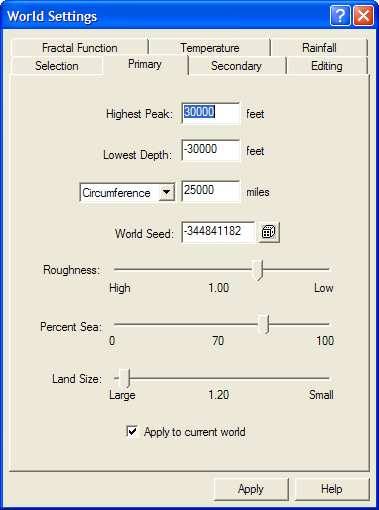The height and width of the screenshot is (510, 379).
Task: Click the Help button
Action: [332, 489]
